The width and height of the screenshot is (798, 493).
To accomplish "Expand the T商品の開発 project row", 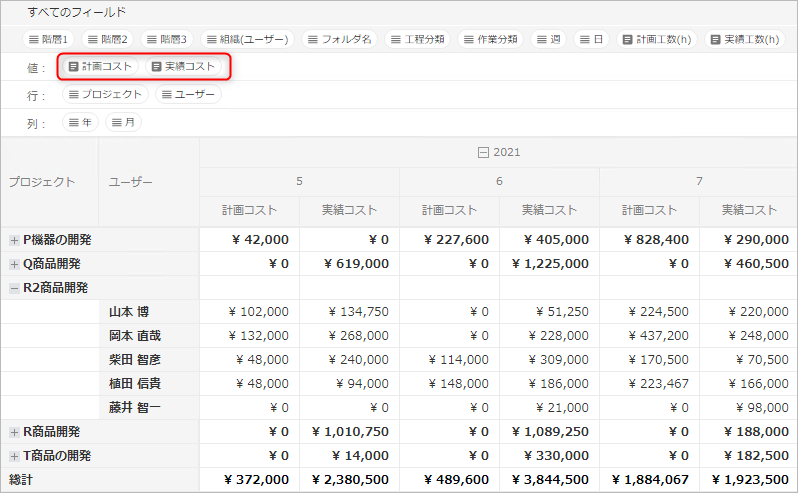I will [14, 456].
